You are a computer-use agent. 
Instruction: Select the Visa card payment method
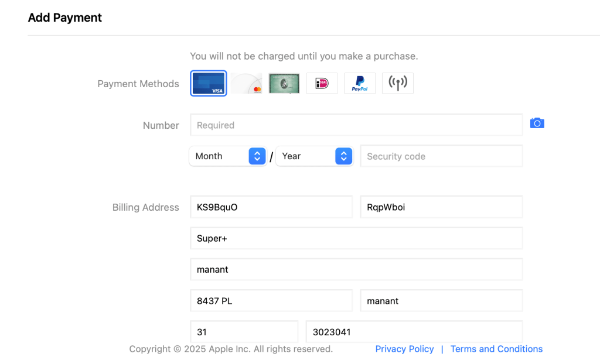209,83
